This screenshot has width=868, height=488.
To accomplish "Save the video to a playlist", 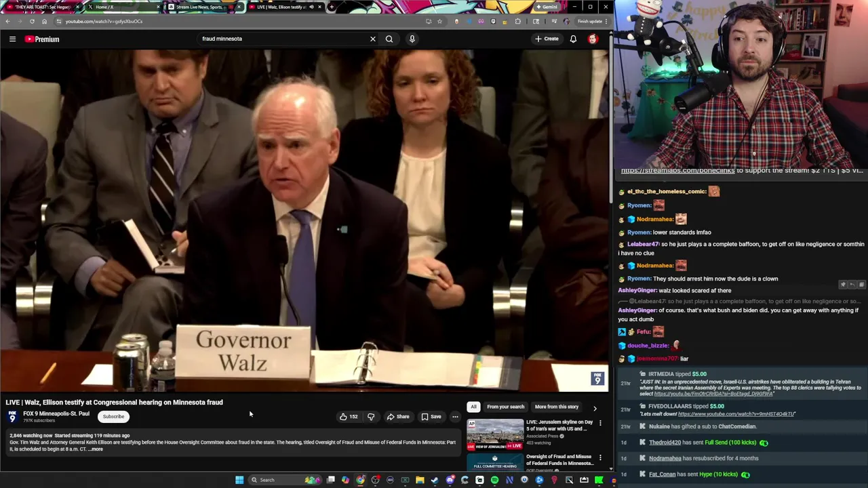I will tap(431, 417).
